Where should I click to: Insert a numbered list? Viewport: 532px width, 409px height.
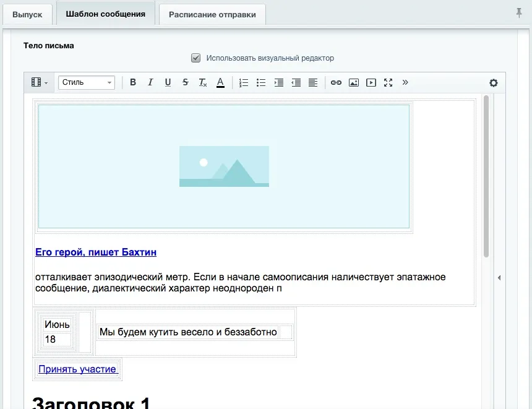(x=243, y=82)
